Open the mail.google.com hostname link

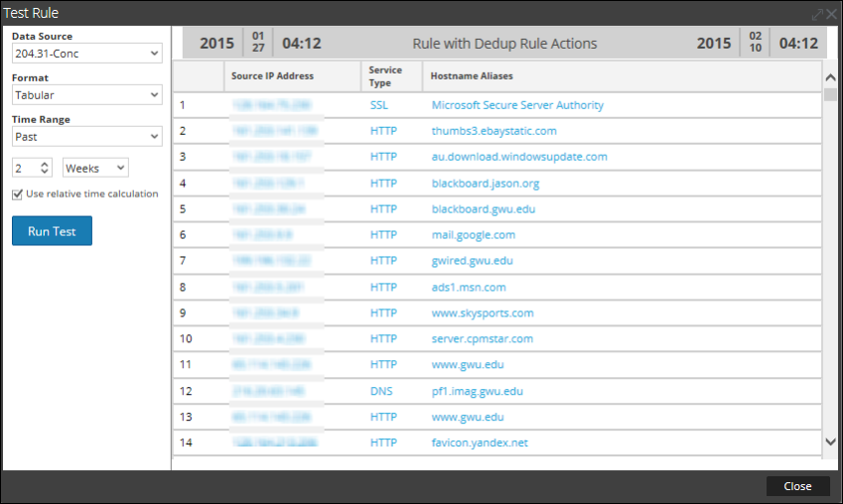[473, 235]
